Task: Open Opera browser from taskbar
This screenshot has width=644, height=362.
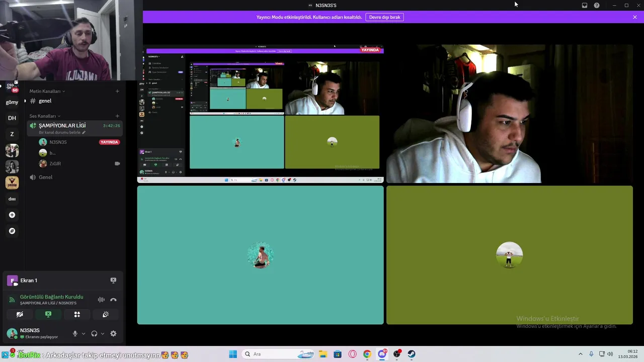Action: pos(352,354)
